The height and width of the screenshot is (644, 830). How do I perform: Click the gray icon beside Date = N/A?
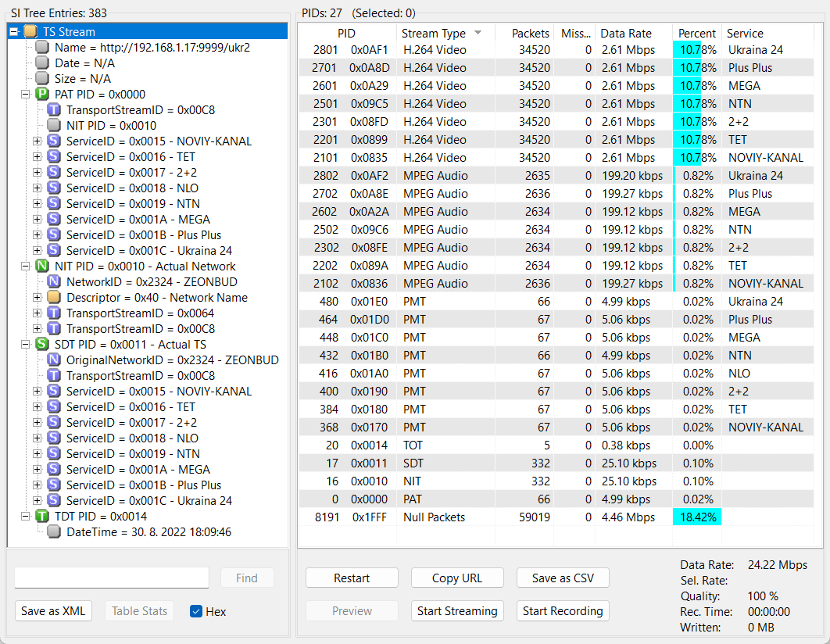click(x=42, y=63)
